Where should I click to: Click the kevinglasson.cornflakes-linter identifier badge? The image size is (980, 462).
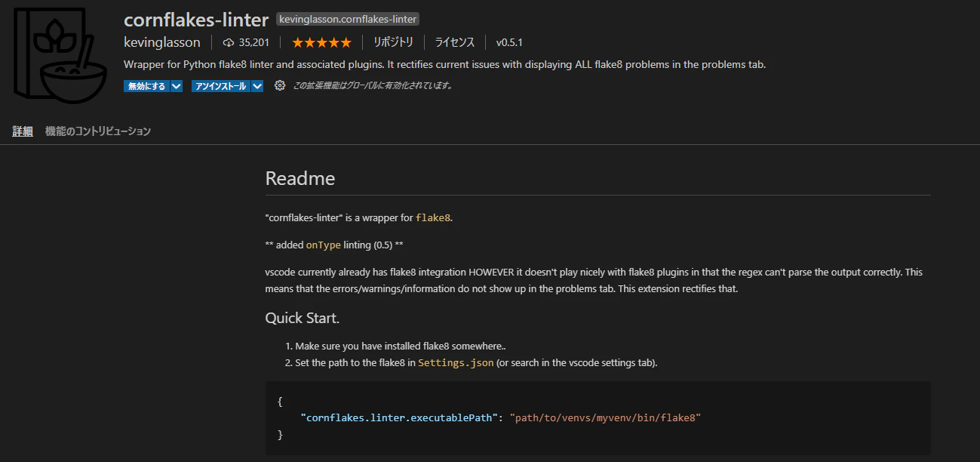(348, 19)
